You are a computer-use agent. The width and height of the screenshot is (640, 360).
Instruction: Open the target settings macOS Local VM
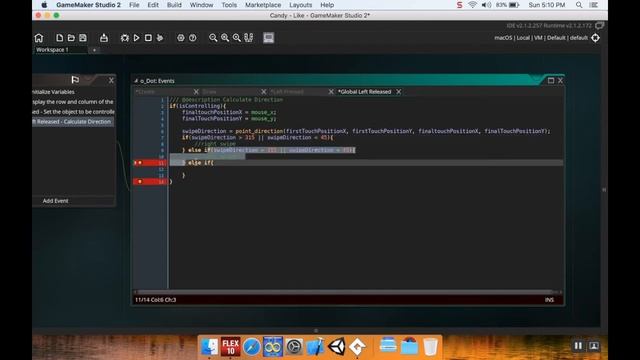coord(541,38)
